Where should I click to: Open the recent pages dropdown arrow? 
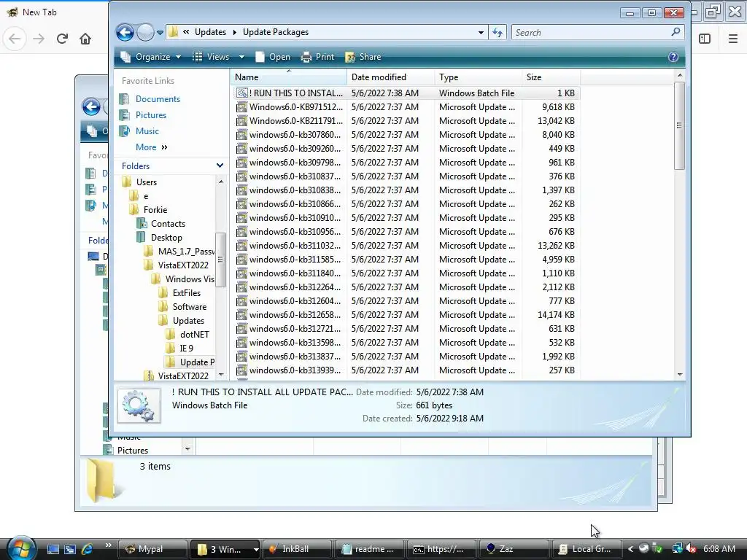[160, 33]
